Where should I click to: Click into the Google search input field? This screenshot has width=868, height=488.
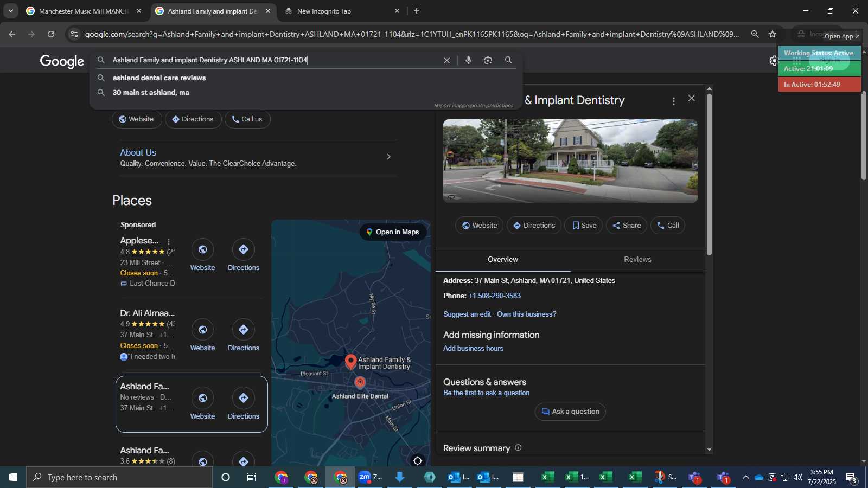pyautogui.click(x=274, y=60)
